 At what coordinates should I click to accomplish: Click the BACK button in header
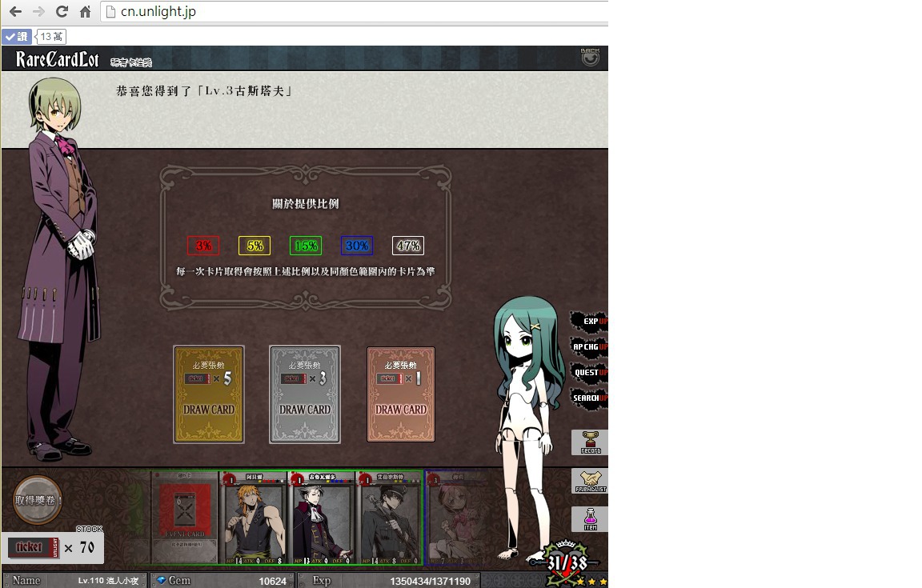tap(590, 57)
